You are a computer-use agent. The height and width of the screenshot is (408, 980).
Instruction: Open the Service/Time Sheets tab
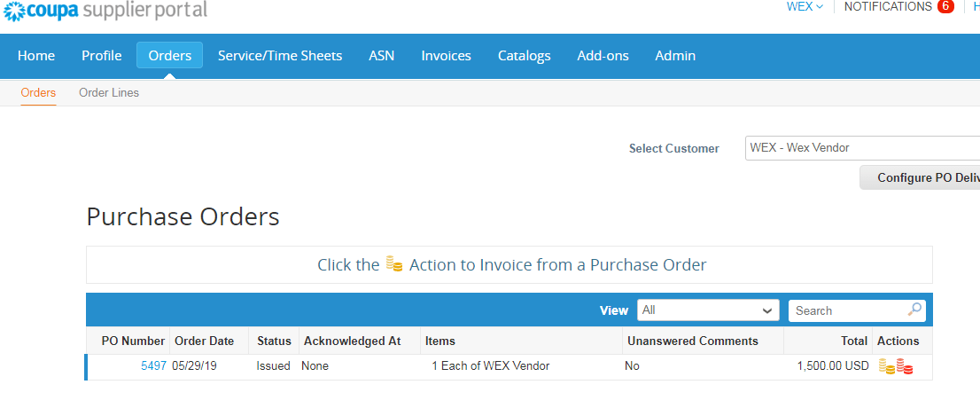click(280, 56)
